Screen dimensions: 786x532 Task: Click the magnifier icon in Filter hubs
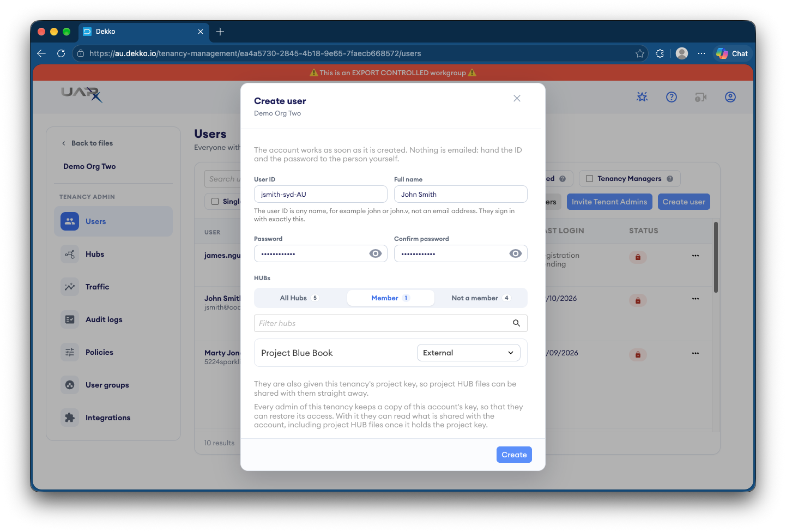(516, 323)
